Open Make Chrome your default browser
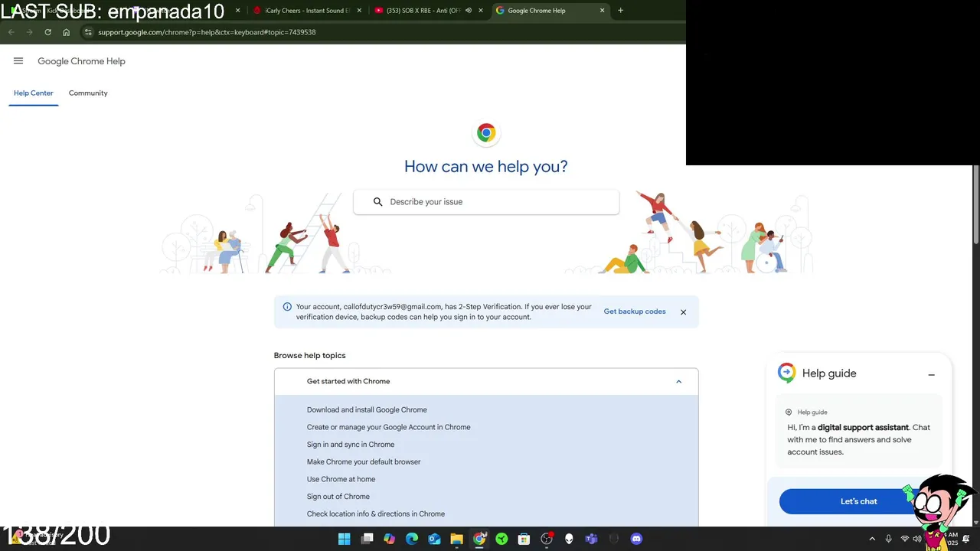Image resolution: width=980 pixels, height=551 pixels. pos(364,462)
